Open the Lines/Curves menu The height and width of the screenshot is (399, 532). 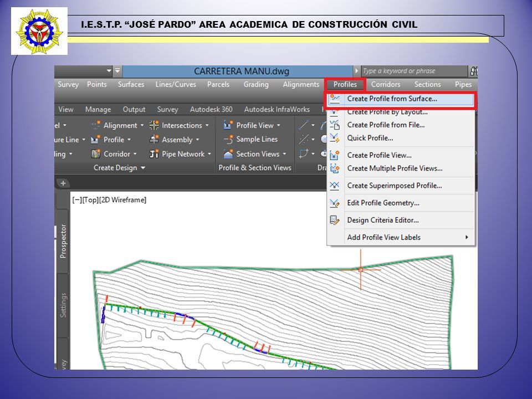176,84
